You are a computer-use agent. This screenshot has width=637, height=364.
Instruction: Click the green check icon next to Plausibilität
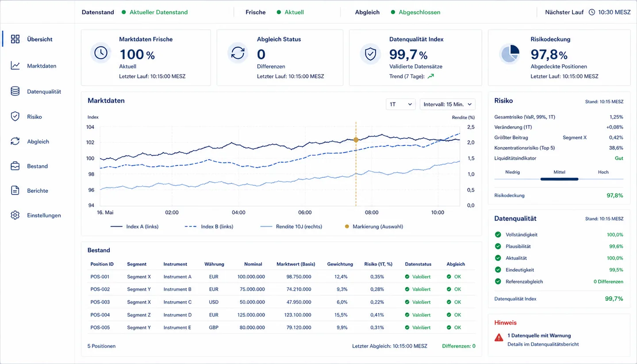(x=498, y=246)
